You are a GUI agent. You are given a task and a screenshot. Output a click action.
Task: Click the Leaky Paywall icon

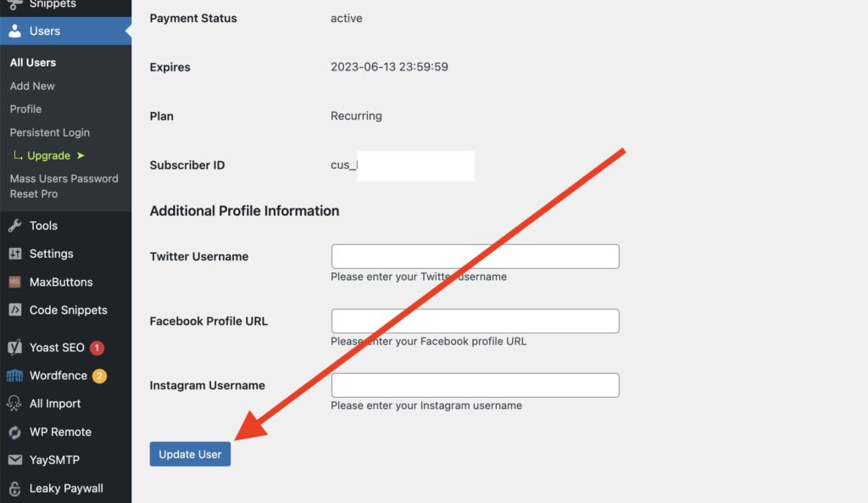tap(14, 489)
